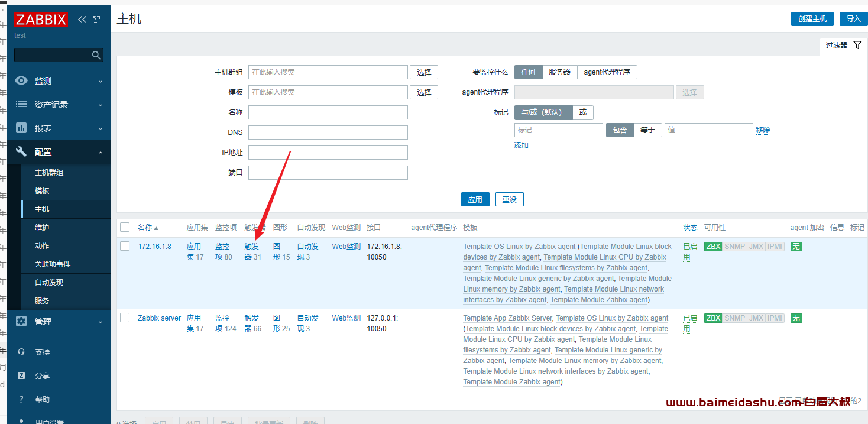Click the gear icon next to 管理
Viewport: 868px width, 424px height.
(x=21, y=321)
